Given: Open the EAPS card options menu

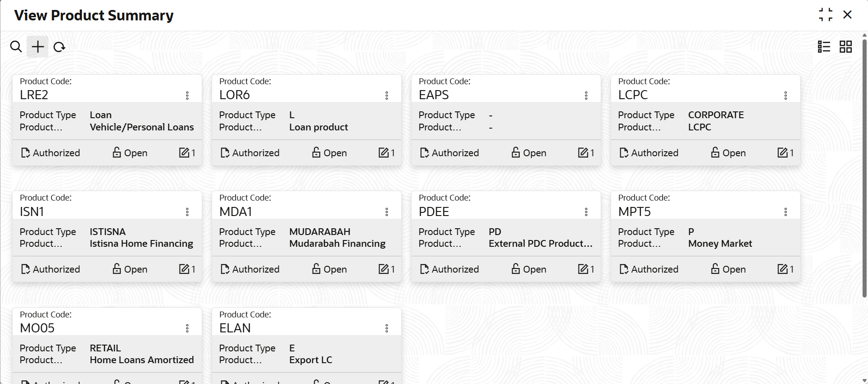Looking at the screenshot, I should 586,96.
